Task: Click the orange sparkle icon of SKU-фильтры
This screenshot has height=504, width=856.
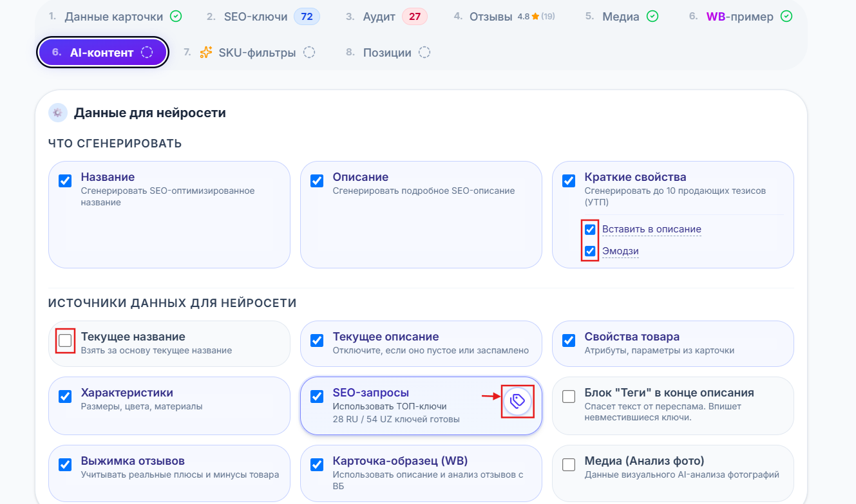Action: point(205,53)
